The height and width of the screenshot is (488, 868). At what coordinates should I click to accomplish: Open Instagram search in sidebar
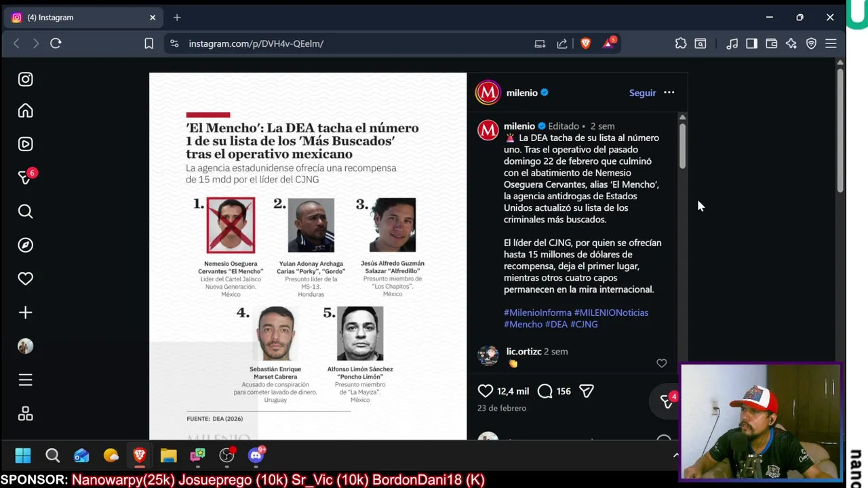coord(25,211)
